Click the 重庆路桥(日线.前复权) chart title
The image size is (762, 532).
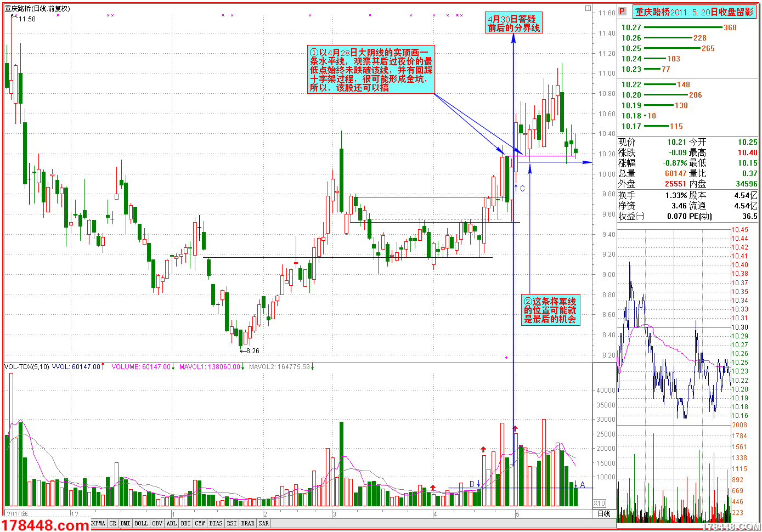click(37, 9)
